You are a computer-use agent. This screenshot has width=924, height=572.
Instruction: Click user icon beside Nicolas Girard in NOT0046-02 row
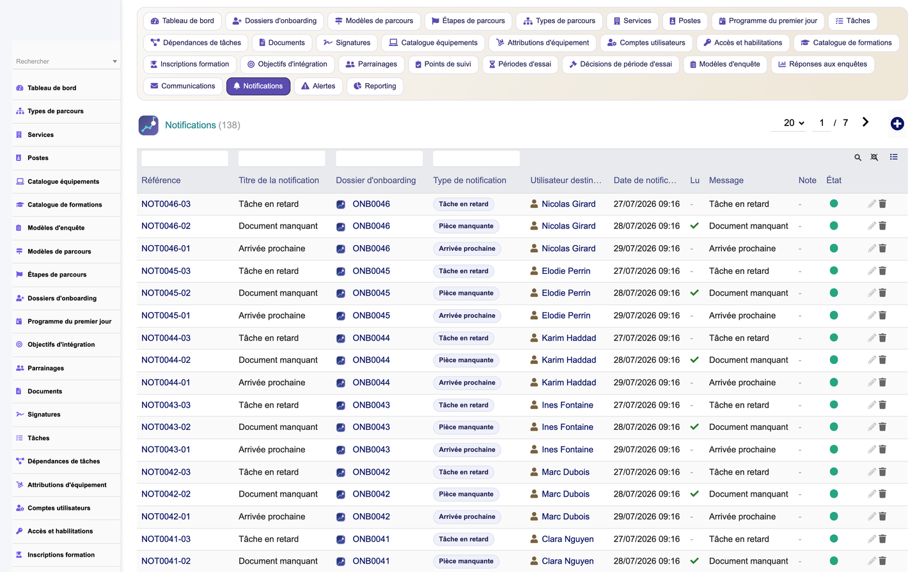pyautogui.click(x=534, y=226)
